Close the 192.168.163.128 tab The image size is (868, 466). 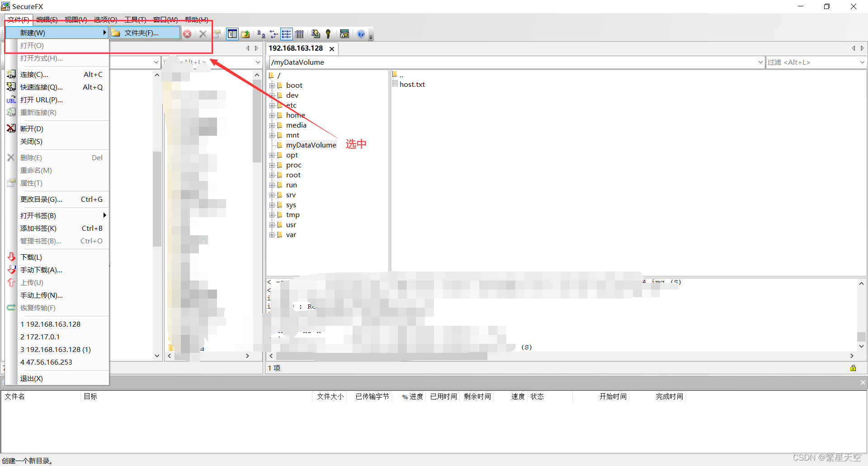click(x=332, y=49)
